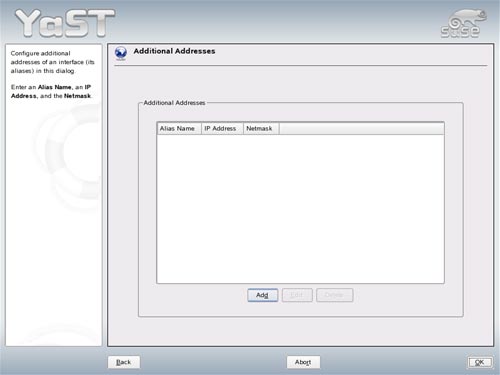
Task: Click the Add button
Action: tap(262, 295)
